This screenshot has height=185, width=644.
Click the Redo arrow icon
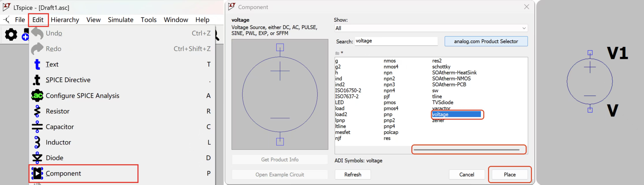[x=37, y=49]
